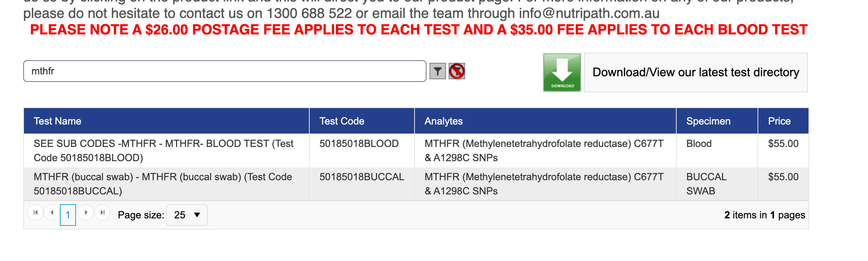The height and width of the screenshot is (261, 868).
Task: Go to next page of results
Action: pyautogui.click(x=86, y=213)
